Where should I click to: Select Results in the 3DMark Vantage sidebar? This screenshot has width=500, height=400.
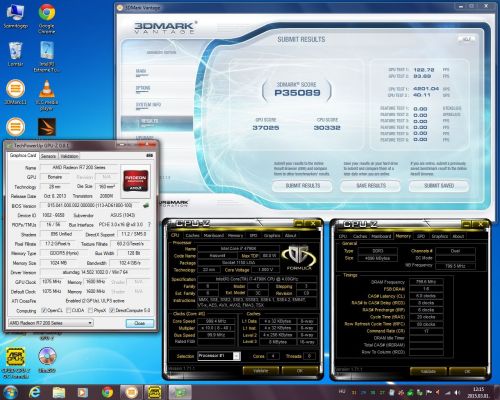pos(157,123)
